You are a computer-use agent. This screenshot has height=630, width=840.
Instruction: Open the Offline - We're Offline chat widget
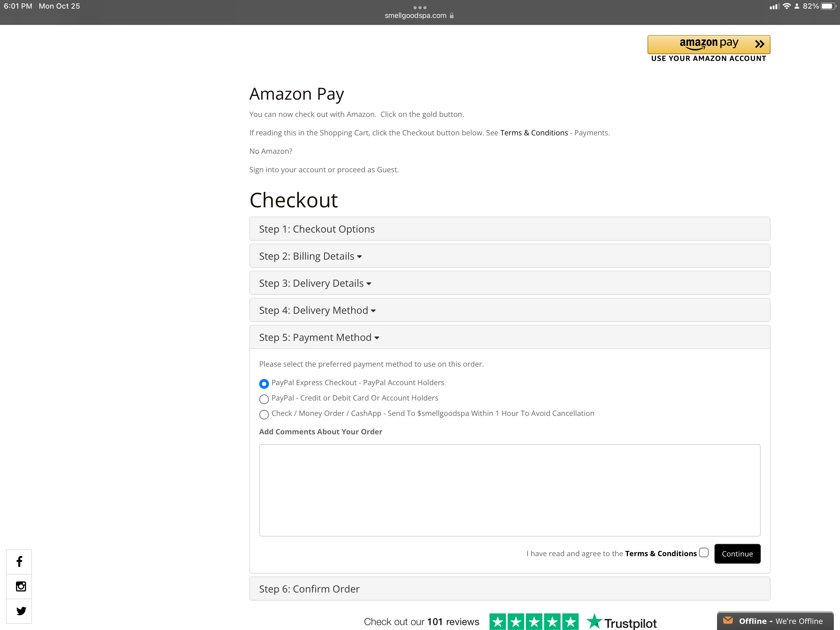coord(775,621)
